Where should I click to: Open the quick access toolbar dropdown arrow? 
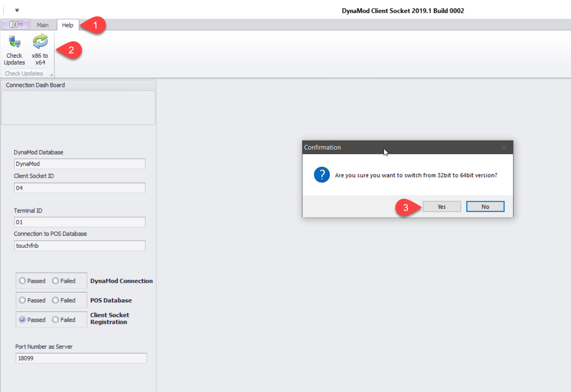click(x=17, y=10)
